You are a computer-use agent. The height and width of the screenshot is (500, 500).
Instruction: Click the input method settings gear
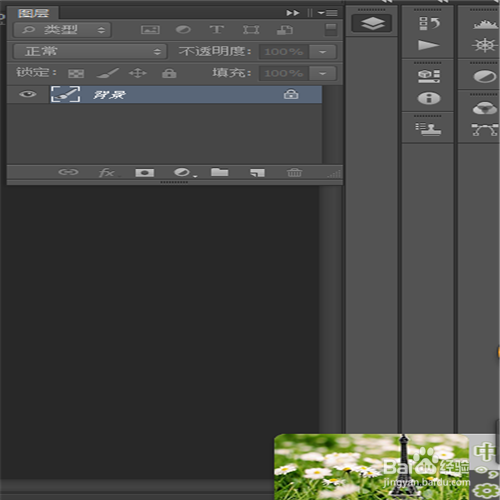[x=486, y=490]
